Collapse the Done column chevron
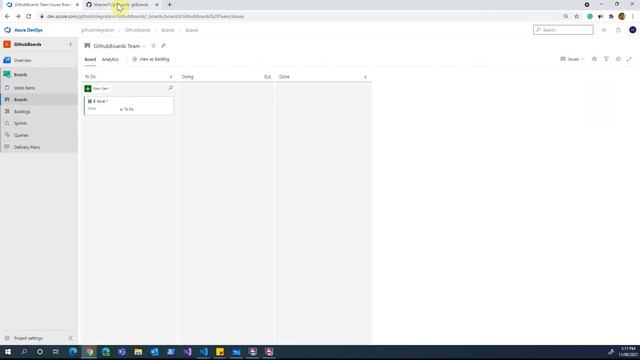640x360 pixels. [x=365, y=77]
